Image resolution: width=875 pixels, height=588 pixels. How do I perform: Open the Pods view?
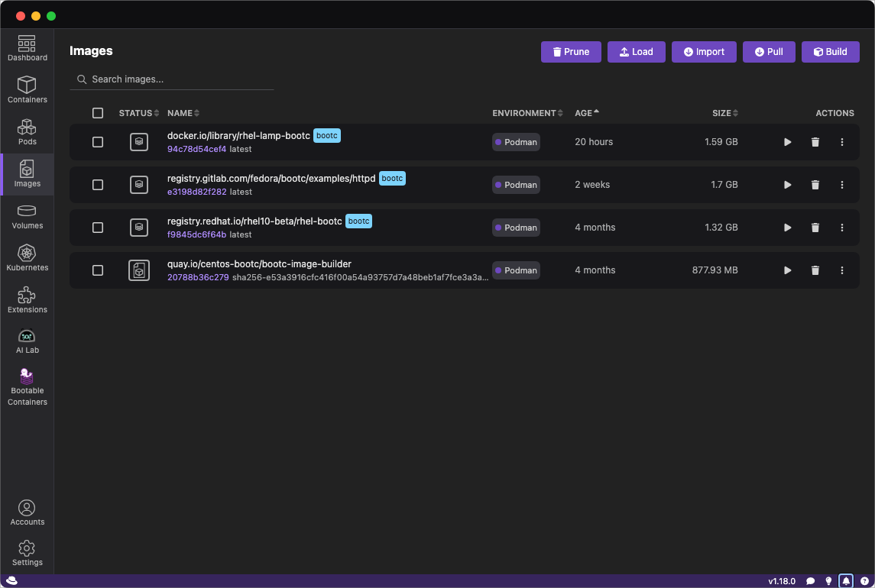click(27, 132)
